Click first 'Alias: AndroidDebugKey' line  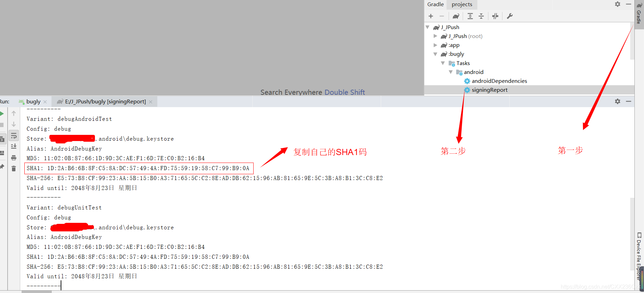[64, 149]
